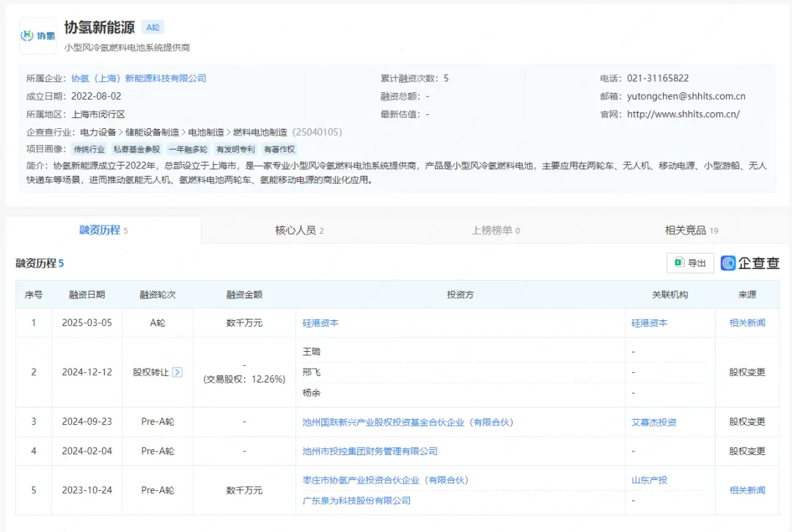Click the 一年融多轮 tag
This screenshot has height=532, width=792.
click(188, 149)
